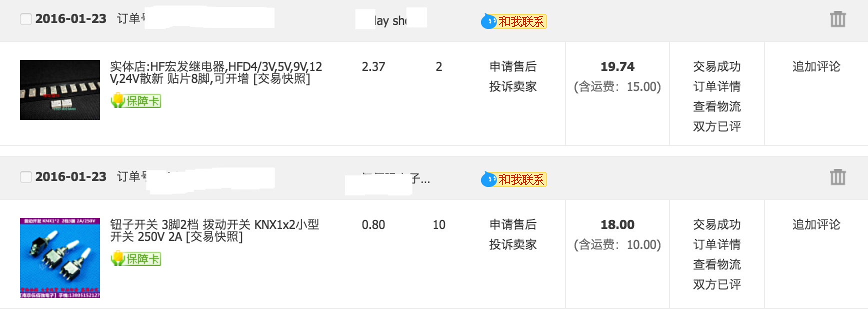The width and height of the screenshot is (868, 310).
Task: Select checkbox for second 2016-01-23 switch order
Action: point(26,177)
